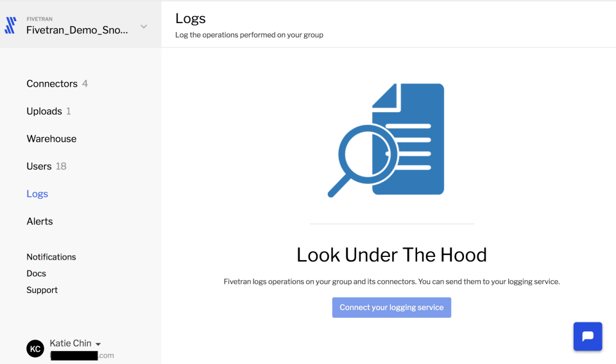The height and width of the screenshot is (364, 616).
Task: Select Warehouse in the sidebar
Action: 51,138
